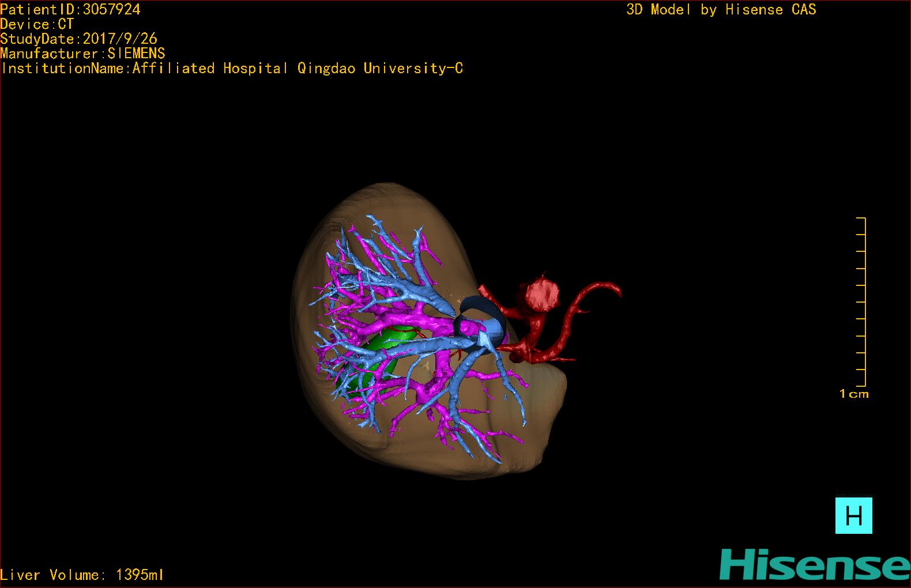Image resolution: width=911 pixels, height=588 pixels.
Task: Click the cyan H orientation indicator
Action: click(853, 515)
